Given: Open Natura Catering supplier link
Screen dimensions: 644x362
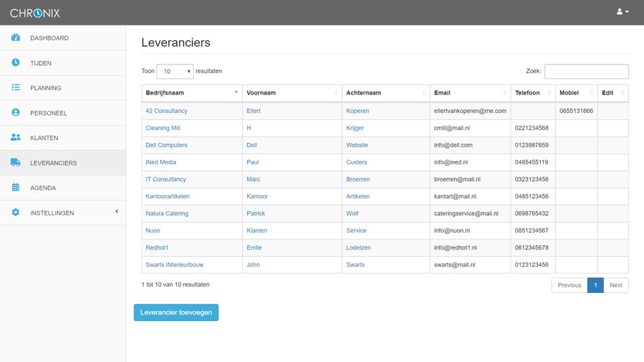Looking at the screenshot, I should (x=167, y=213).
